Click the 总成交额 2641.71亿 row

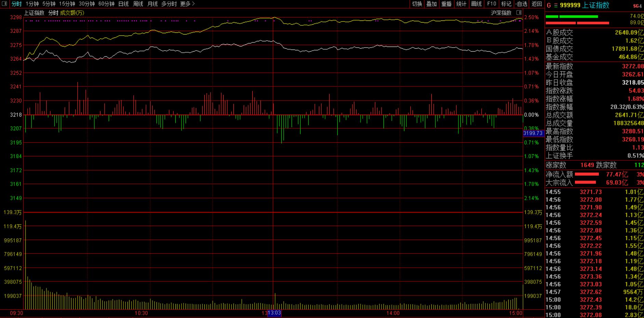594,115
